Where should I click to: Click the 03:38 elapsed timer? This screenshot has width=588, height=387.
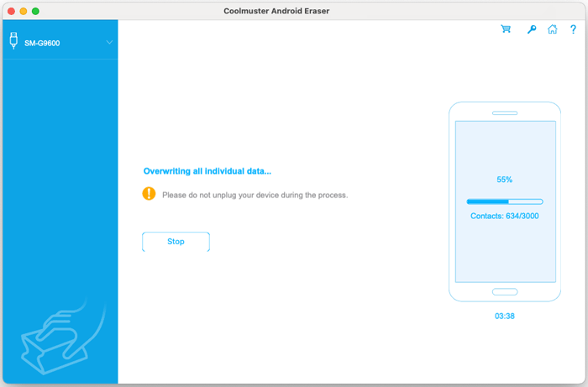pyautogui.click(x=504, y=316)
